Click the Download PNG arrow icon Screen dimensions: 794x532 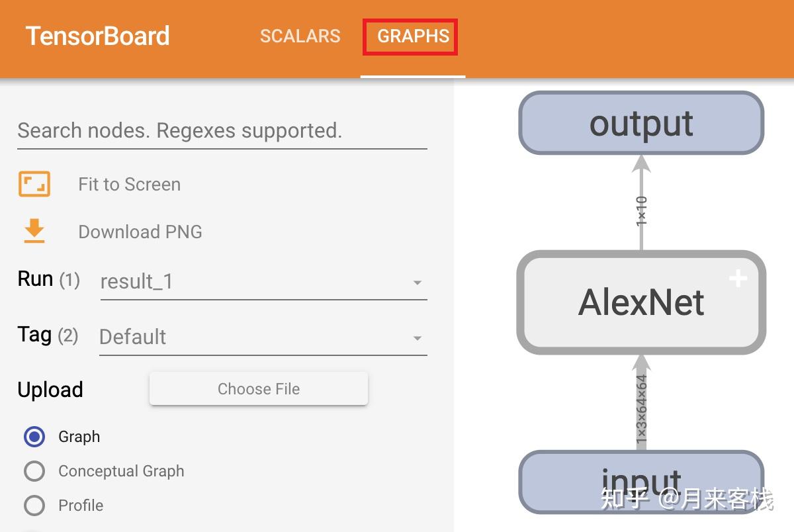[x=34, y=231]
